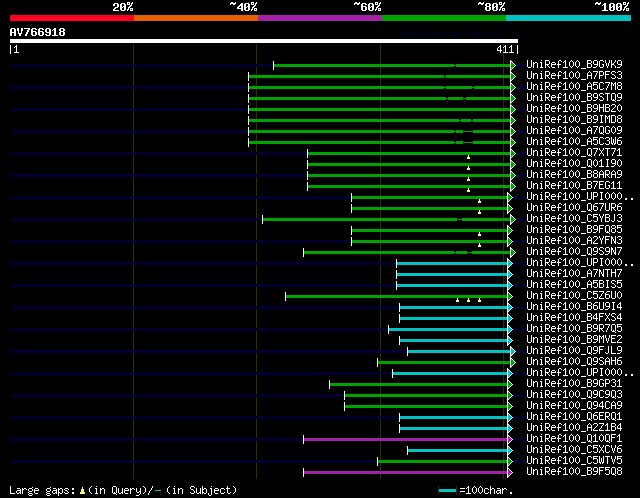The width and height of the screenshot is (640, 498).
Task: Click the green alignment bar for B9GVK9
Action: point(392,65)
